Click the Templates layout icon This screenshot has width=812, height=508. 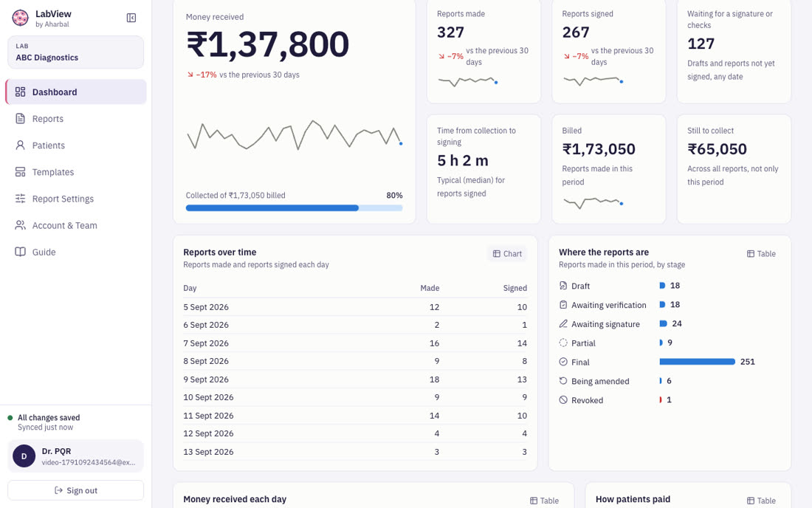20,172
